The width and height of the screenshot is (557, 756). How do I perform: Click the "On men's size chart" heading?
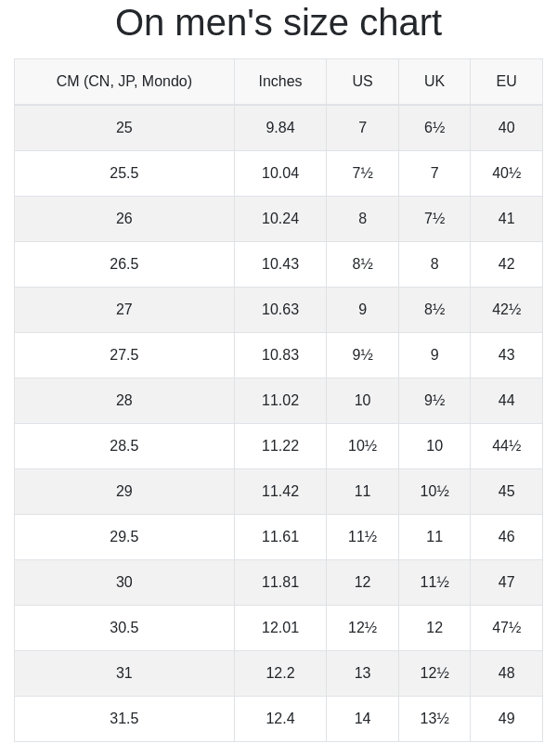point(278,23)
